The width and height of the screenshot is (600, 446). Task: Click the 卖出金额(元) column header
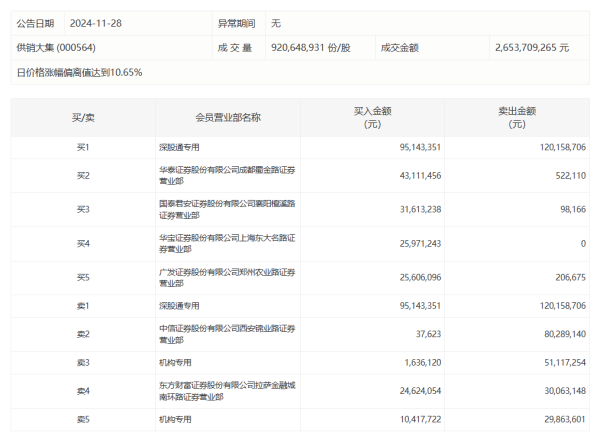pyautogui.click(x=516, y=117)
